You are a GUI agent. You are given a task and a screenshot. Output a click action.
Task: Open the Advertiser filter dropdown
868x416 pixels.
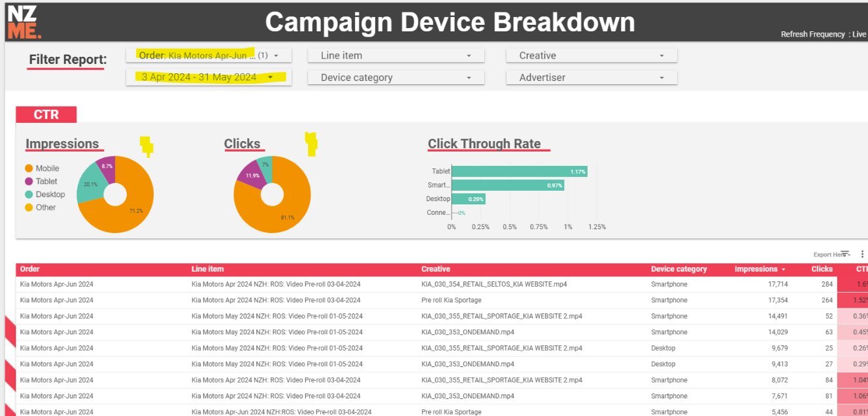click(592, 78)
